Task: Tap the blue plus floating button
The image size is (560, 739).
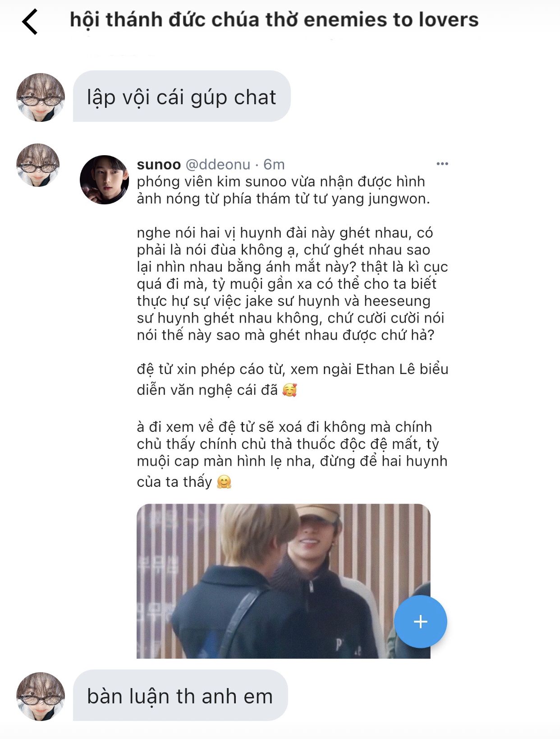Action: (420, 622)
